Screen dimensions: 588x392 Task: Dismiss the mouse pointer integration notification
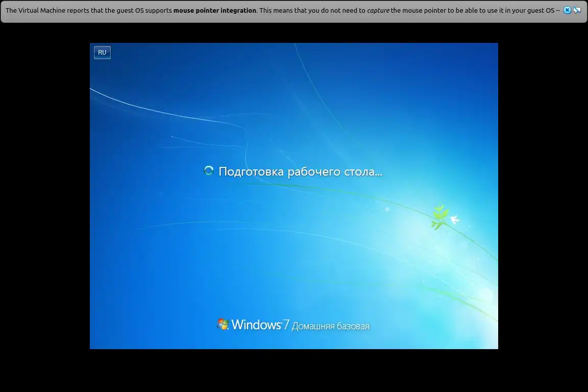pos(568,11)
